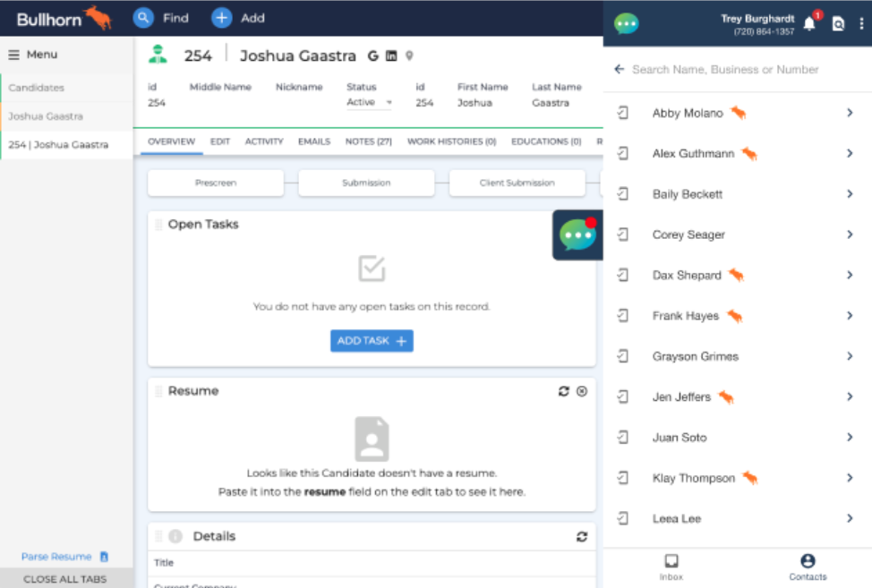The width and height of the screenshot is (872, 588).
Task: Click the chat bubble widget over the Open Tasks panel
Action: coord(577,236)
